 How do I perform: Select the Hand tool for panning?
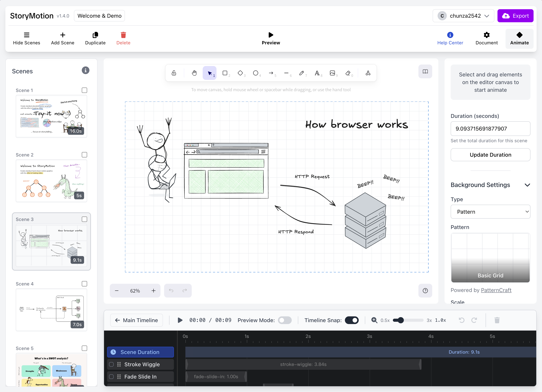pyautogui.click(x=194, y=73)
